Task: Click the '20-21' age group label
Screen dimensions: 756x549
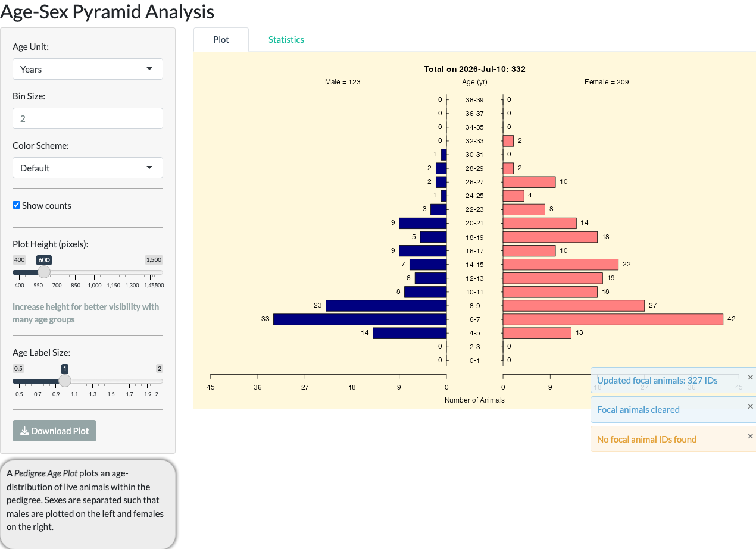Action: pos(474,223)
